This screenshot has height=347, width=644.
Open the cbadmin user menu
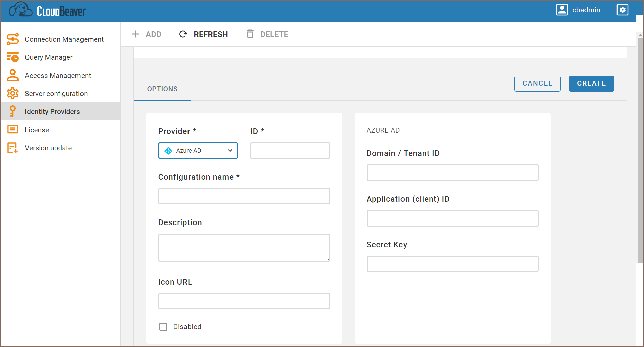pyautogui.click(x=579, y=10)
